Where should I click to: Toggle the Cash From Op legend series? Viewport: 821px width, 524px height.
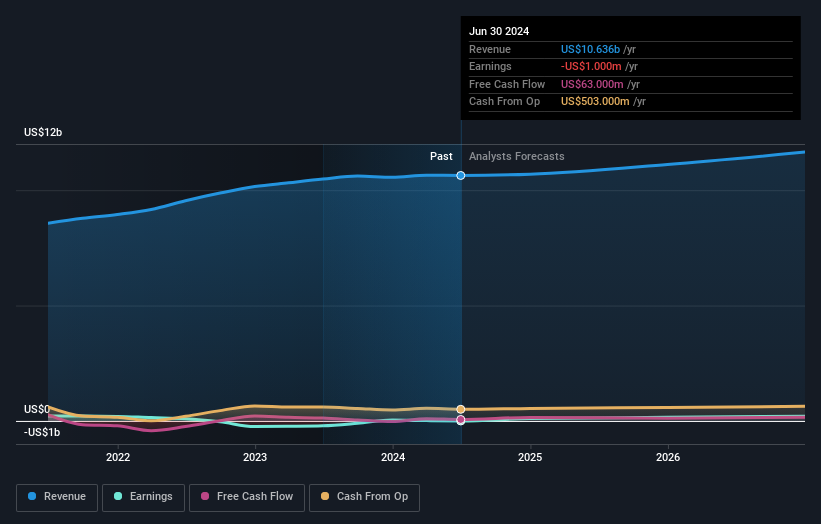point(364,497)
